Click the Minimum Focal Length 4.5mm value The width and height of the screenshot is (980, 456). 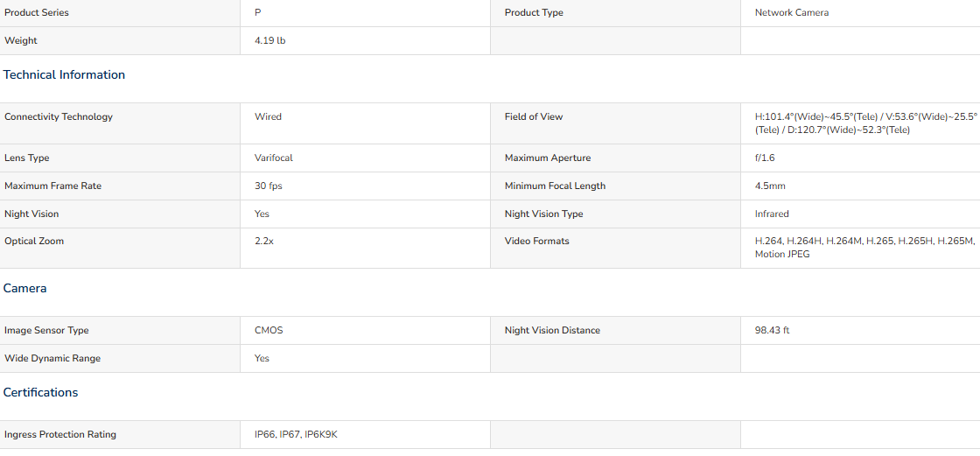click(x=770, y=186)
